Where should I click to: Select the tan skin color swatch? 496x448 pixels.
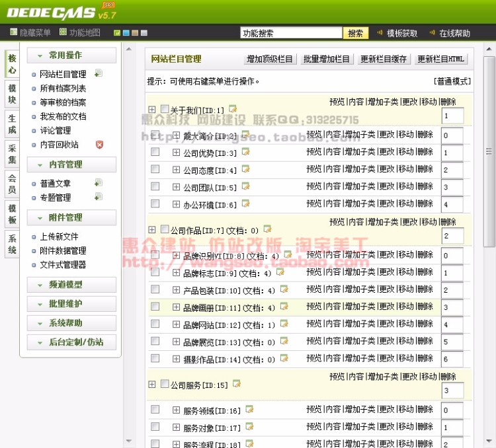[x=135, y=33]
